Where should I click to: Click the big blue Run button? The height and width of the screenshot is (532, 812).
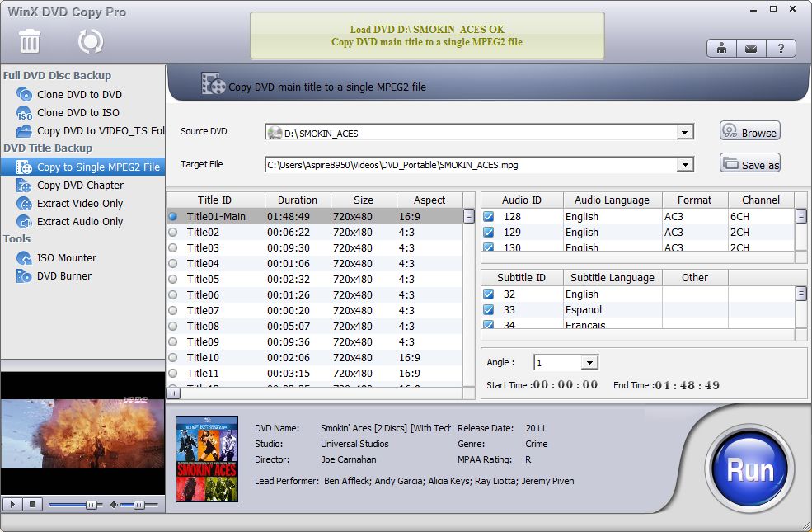pyautogui.click(x=750, y=471)
